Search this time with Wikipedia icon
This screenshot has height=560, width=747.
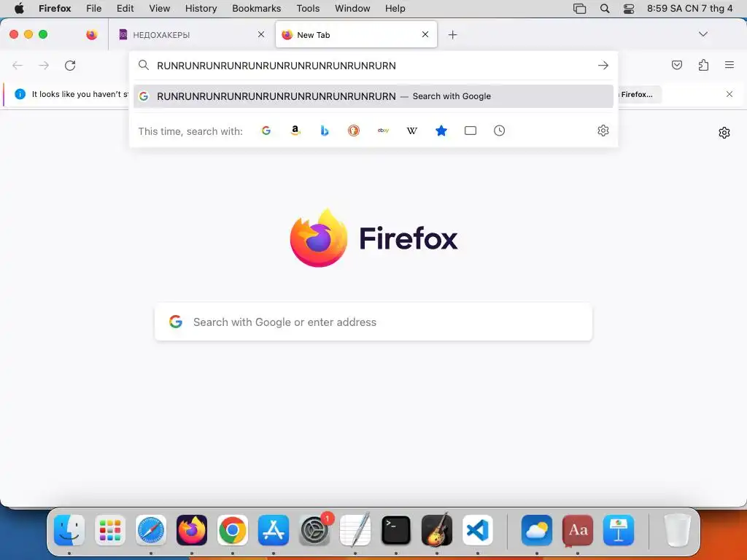[x=412, y=131]
